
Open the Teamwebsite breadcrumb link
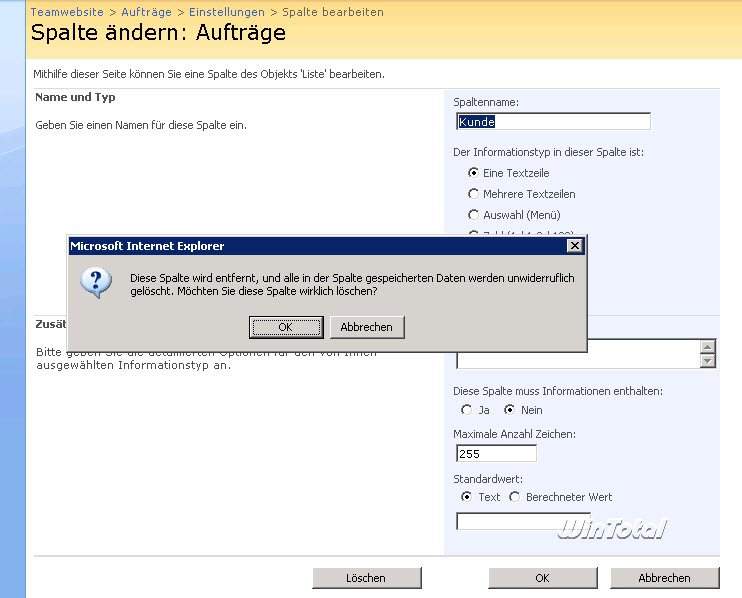coord(69,12)
